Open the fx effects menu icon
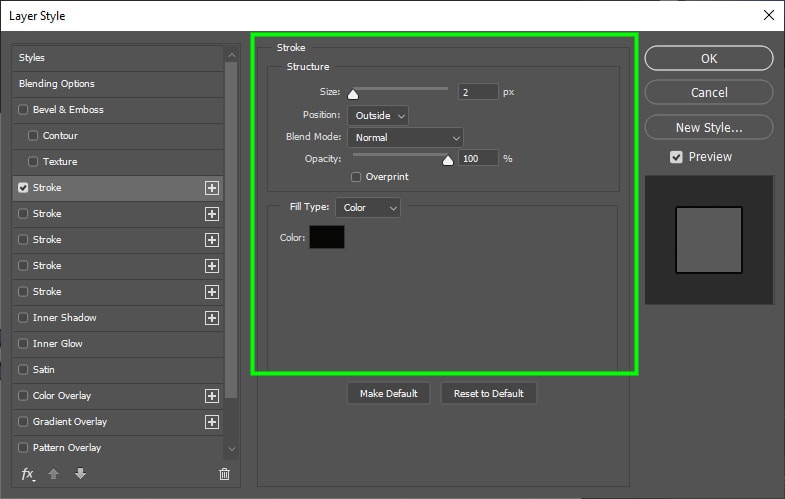This screenshot has height=499, width=785. 28,474
